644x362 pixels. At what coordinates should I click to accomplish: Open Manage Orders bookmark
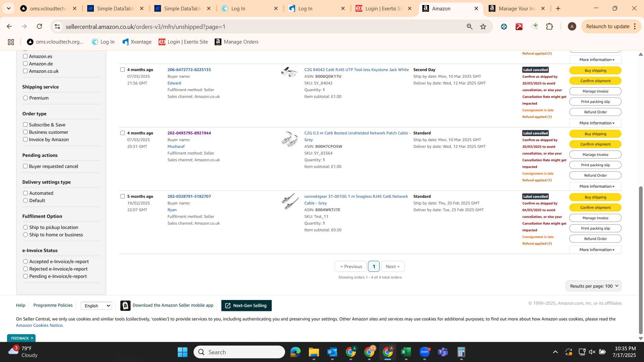(x=236, y=42)
